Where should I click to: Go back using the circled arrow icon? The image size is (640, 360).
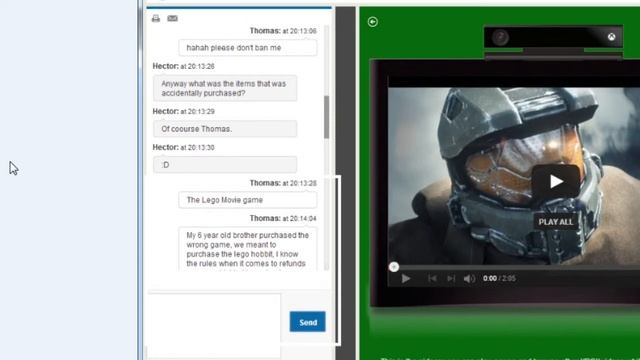point(373,22)
